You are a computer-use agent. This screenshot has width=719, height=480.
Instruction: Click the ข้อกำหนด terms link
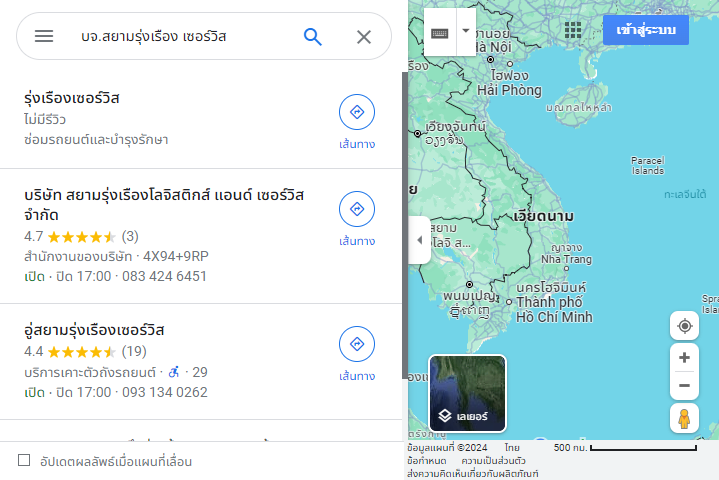(x=426, y=460)
